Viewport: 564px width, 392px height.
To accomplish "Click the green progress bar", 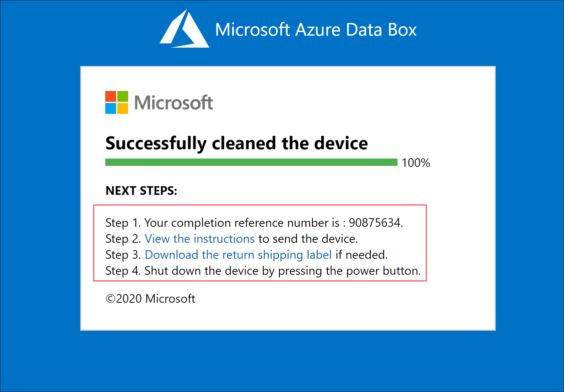I will 251,162.
